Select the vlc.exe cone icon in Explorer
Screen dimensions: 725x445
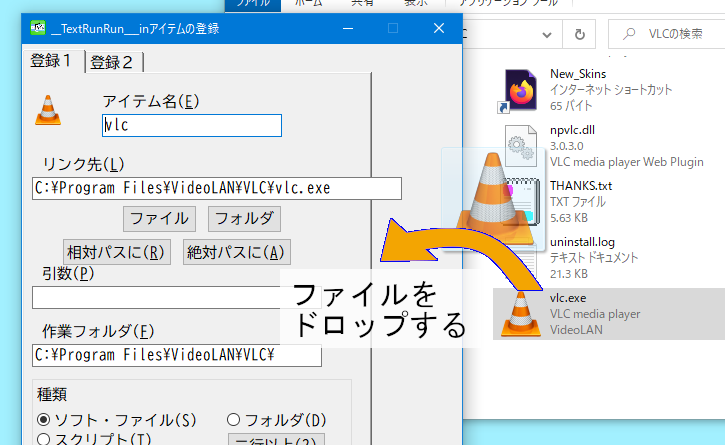[521, 314]
